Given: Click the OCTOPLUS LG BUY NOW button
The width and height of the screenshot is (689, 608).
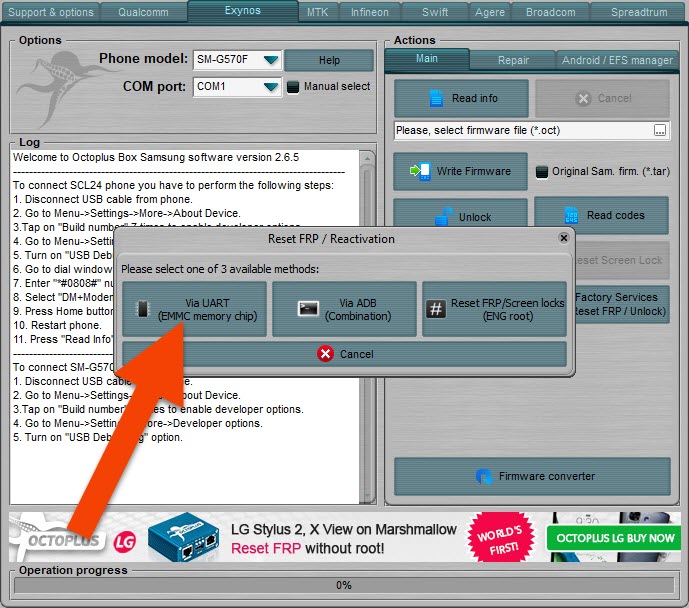Looking at the screenshot, I should point(614,538).
